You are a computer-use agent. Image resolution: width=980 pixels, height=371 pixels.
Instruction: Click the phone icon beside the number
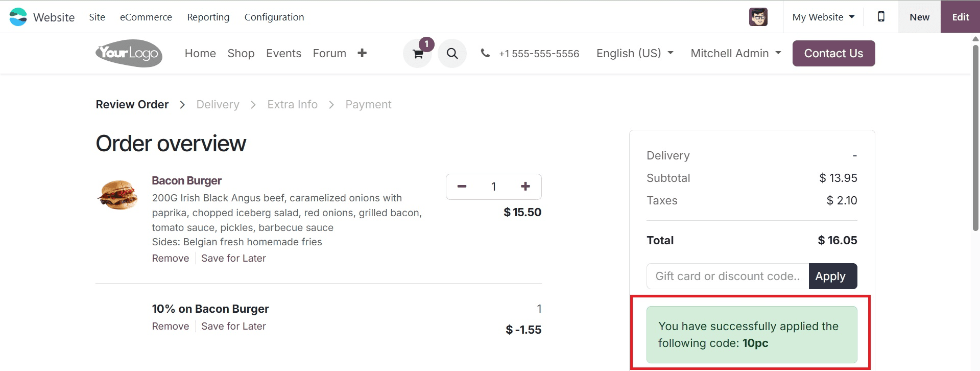tap(485, 53)
